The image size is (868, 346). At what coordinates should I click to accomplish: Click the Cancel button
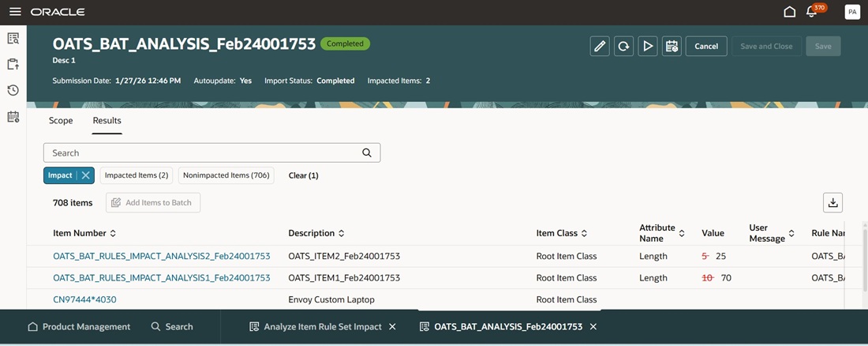(x=706, y=46)
